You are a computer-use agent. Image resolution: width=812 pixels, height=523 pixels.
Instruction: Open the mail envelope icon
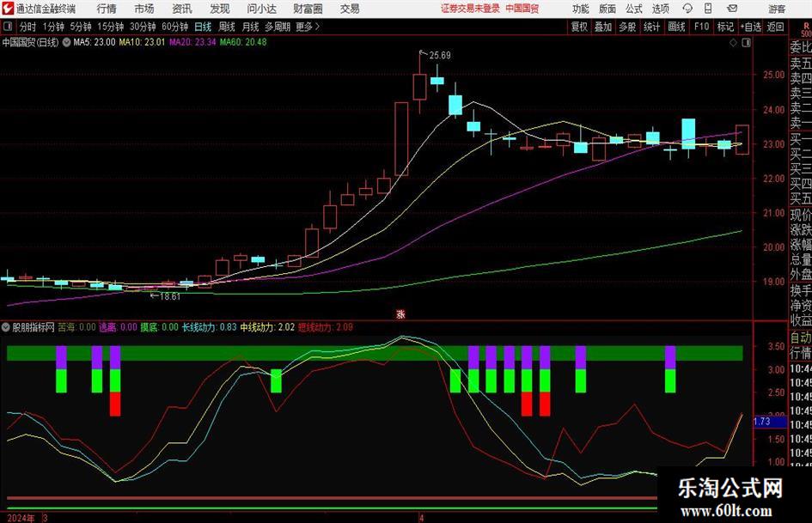pos(732,9)
